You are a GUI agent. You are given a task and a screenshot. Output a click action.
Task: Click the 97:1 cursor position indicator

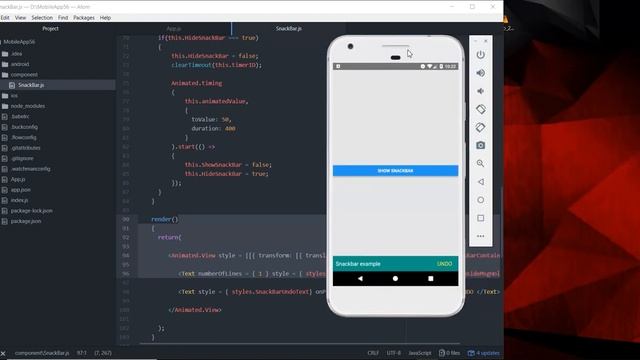click(82, 353)
